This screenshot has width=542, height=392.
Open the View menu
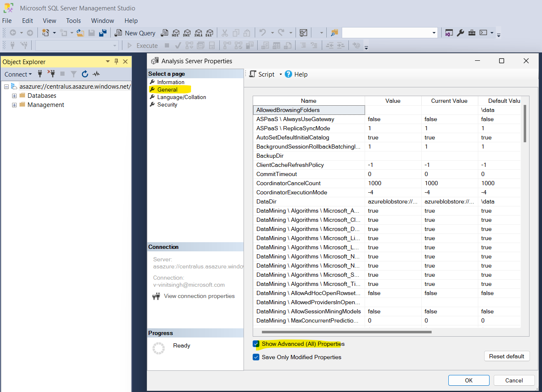pyautogui.click(x=50, y=20)
